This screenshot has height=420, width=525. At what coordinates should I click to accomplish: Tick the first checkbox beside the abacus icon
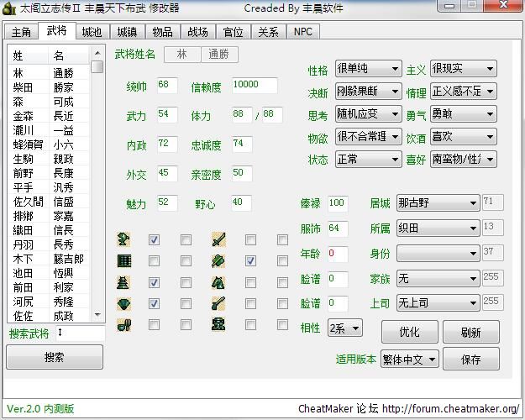(155, 261)
